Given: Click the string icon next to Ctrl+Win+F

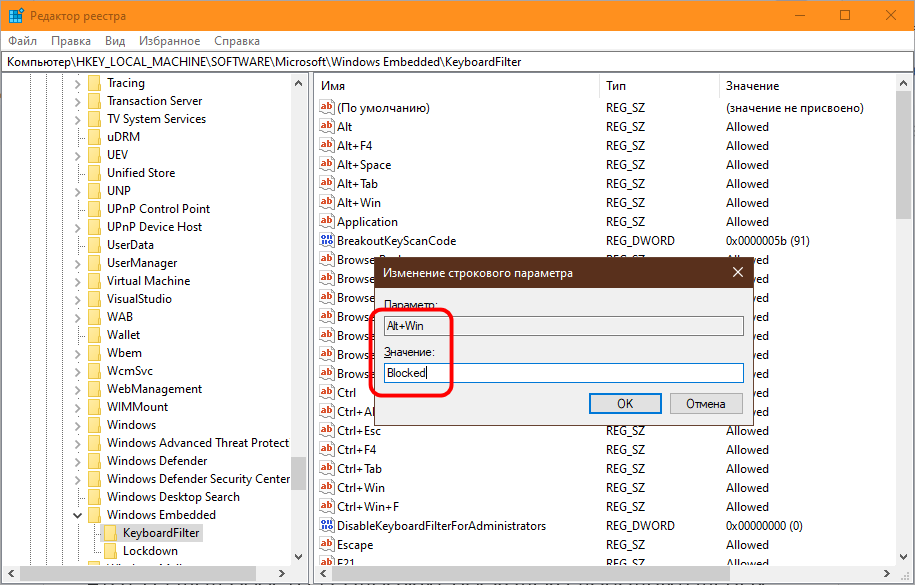Looking at the screenshot, I should [327, 506].
